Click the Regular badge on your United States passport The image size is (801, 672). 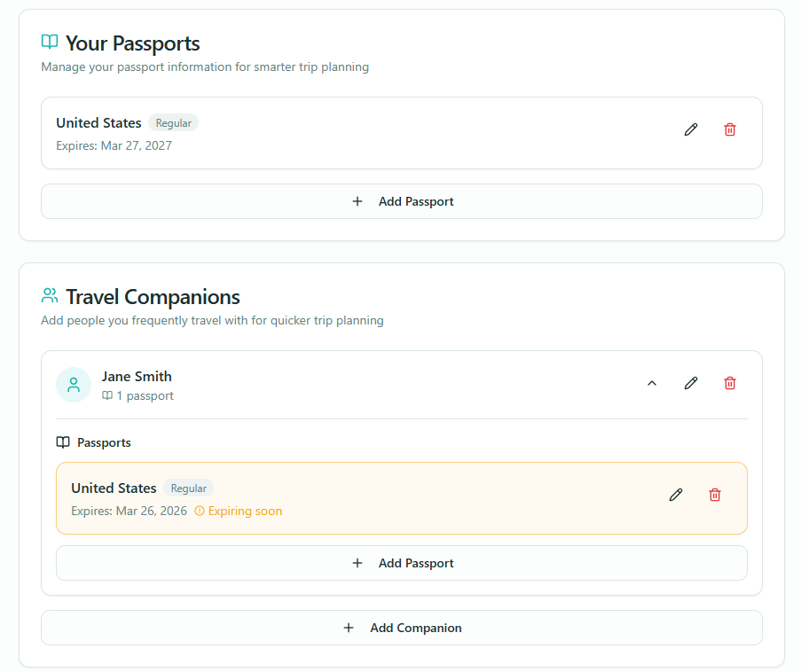(x=173, y=122)
